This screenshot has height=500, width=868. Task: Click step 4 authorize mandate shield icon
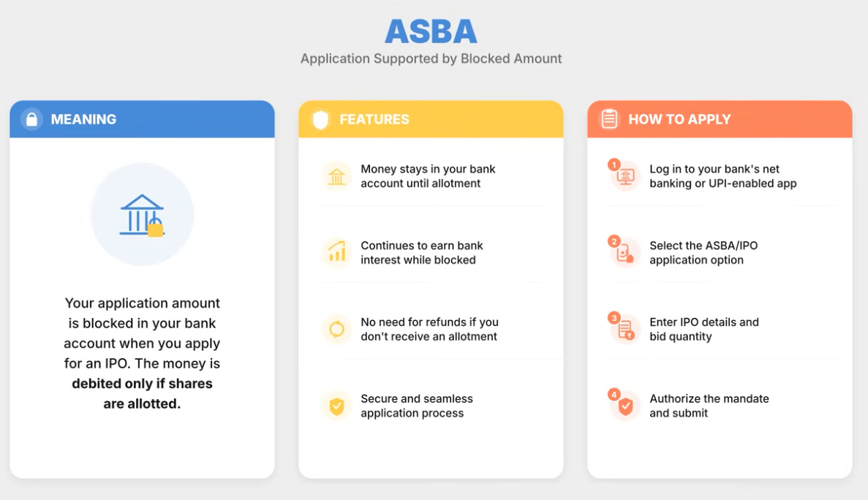(625, 406)
